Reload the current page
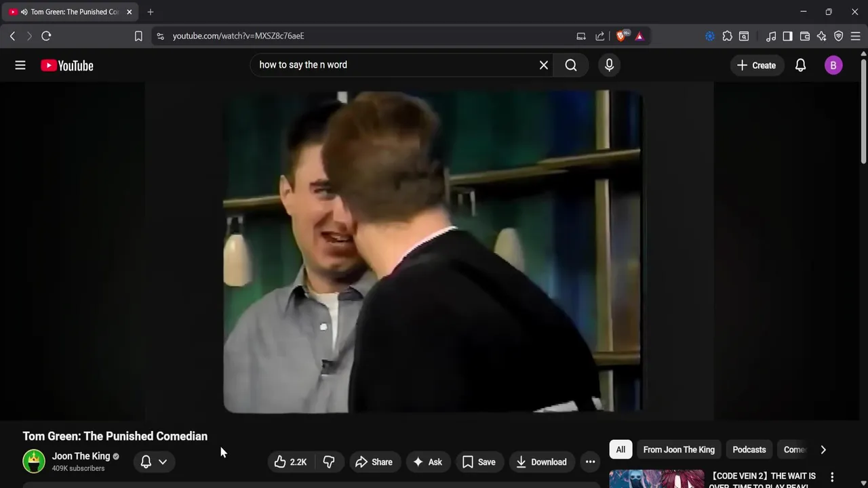Viewport: 868px width, 488px height. (46, 36)
